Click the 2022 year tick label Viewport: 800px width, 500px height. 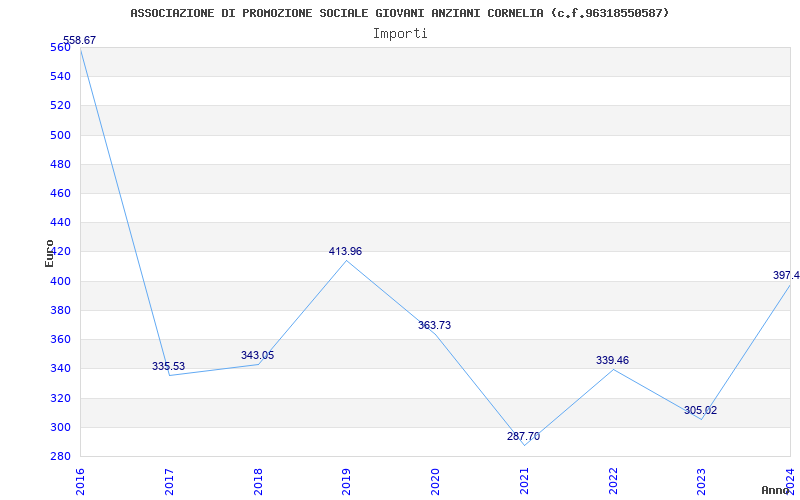coord(613,480)
